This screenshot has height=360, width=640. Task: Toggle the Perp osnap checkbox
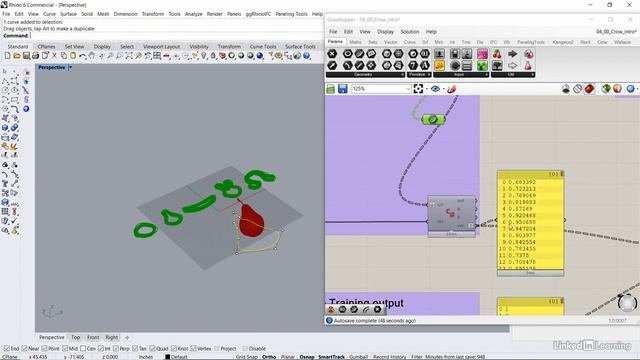pyautogui.click(x=116, y=349)
